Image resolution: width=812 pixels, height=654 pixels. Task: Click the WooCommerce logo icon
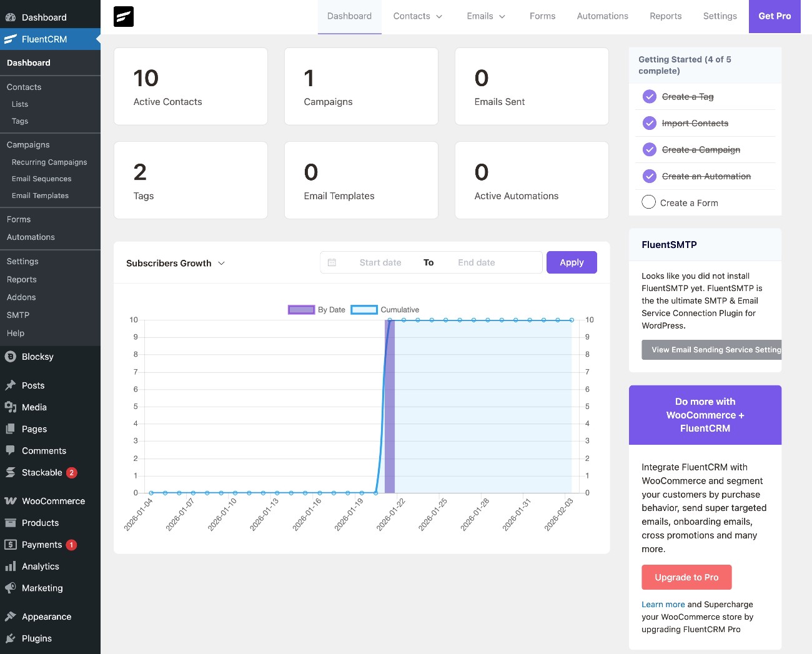click(11, 501)
